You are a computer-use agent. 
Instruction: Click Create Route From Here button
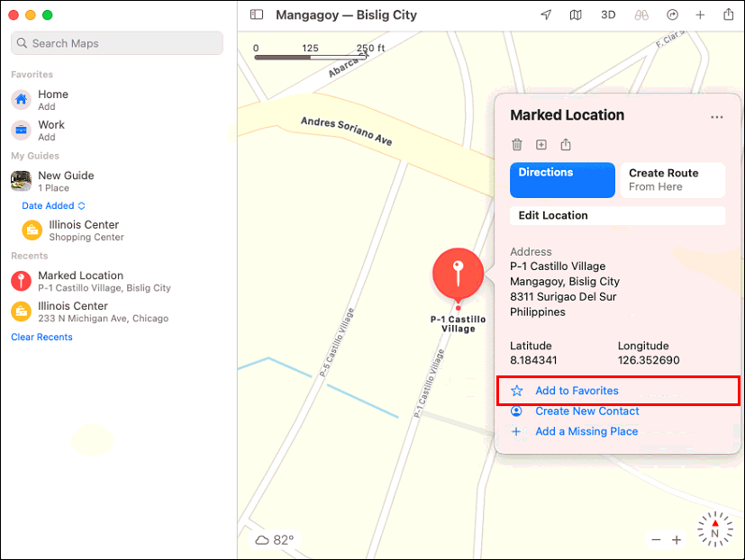(x=673, y=180)
